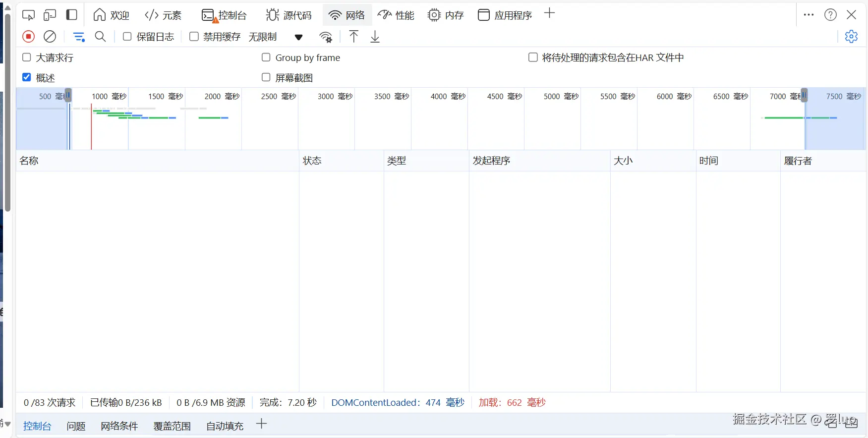Open the 应用程序 tab
Screen dimensions: 868x438
point(505,15)
